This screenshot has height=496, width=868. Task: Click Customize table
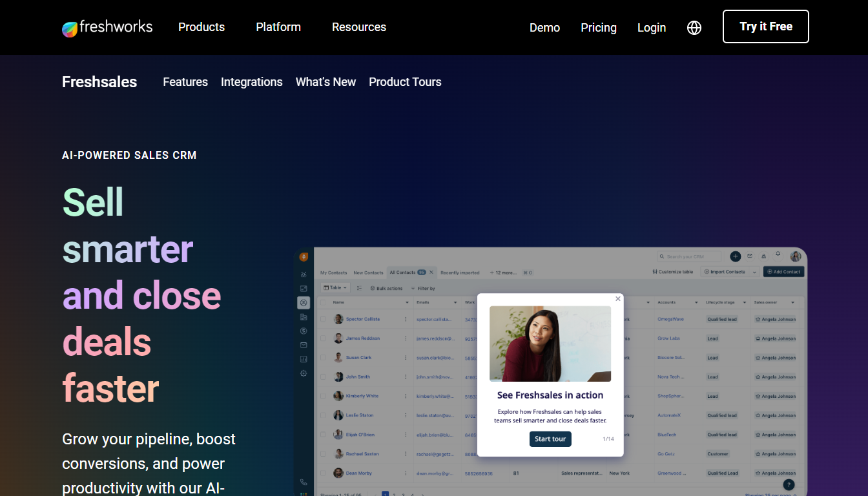673,272
